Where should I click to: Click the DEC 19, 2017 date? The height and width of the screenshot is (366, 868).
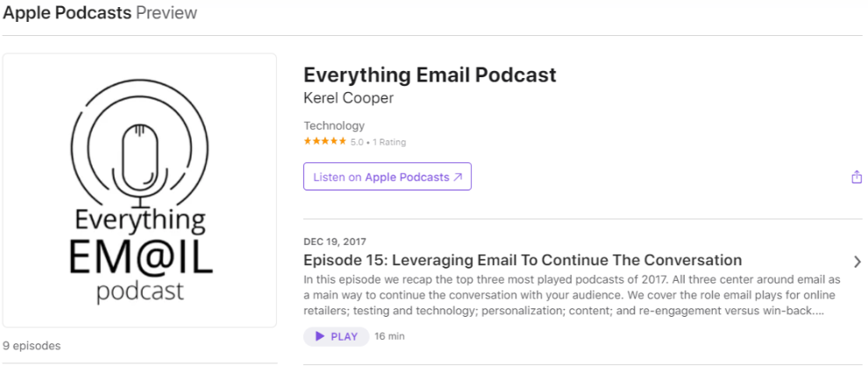[334, 241]
